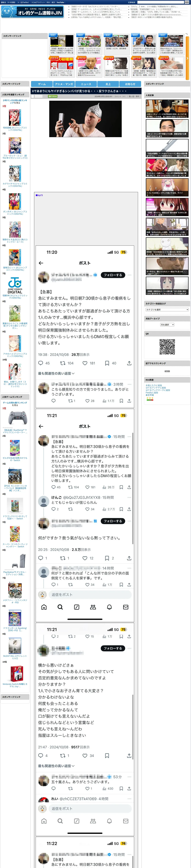Click the notifications bell in X bottom bar
191x868 pixels.
pos(109,607)
